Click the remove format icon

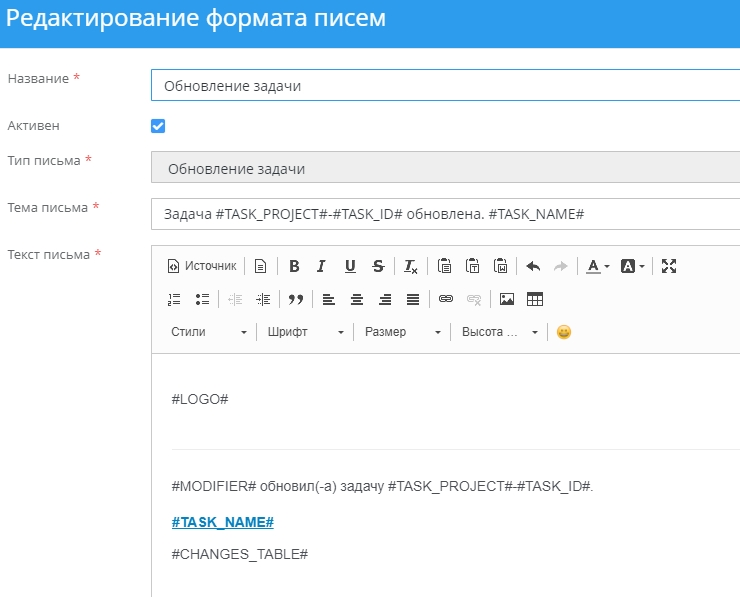[411, 266]
